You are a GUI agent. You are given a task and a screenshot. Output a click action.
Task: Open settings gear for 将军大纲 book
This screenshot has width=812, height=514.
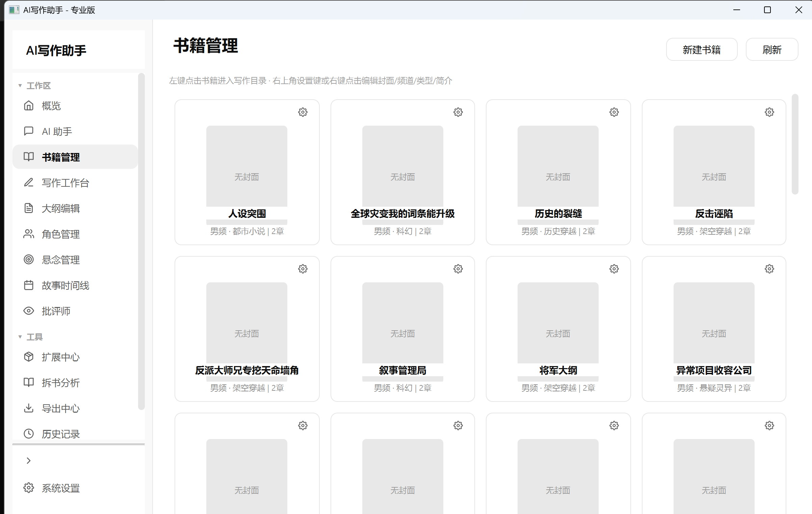pyautogui.click(x=614, y=269)
